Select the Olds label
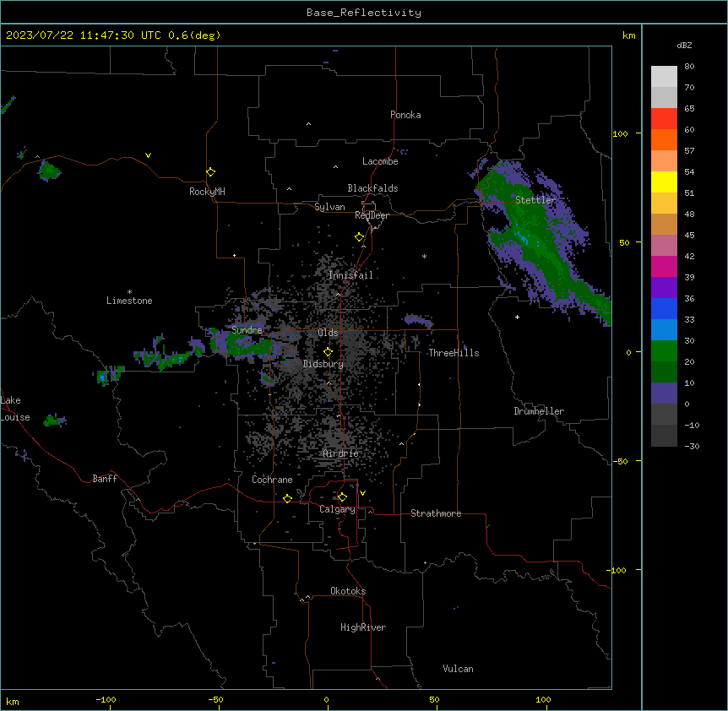This screenshot has height=711, width=728. coord(328,333)
